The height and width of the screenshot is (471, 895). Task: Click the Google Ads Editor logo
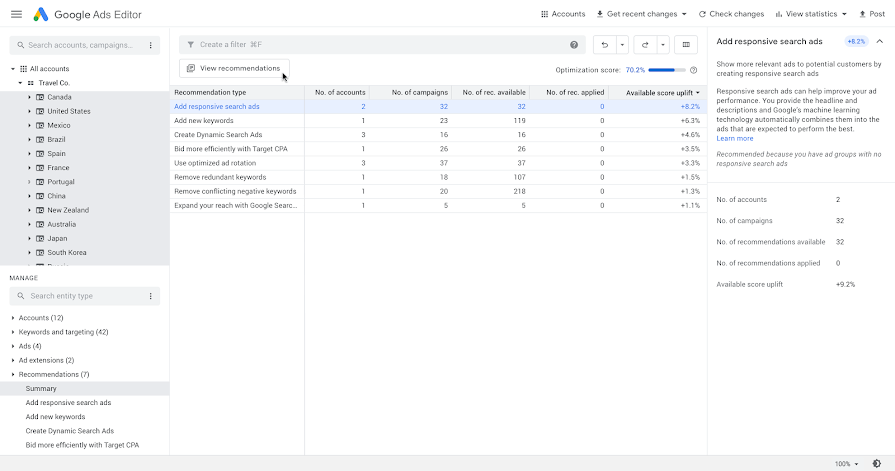(41, 14)
